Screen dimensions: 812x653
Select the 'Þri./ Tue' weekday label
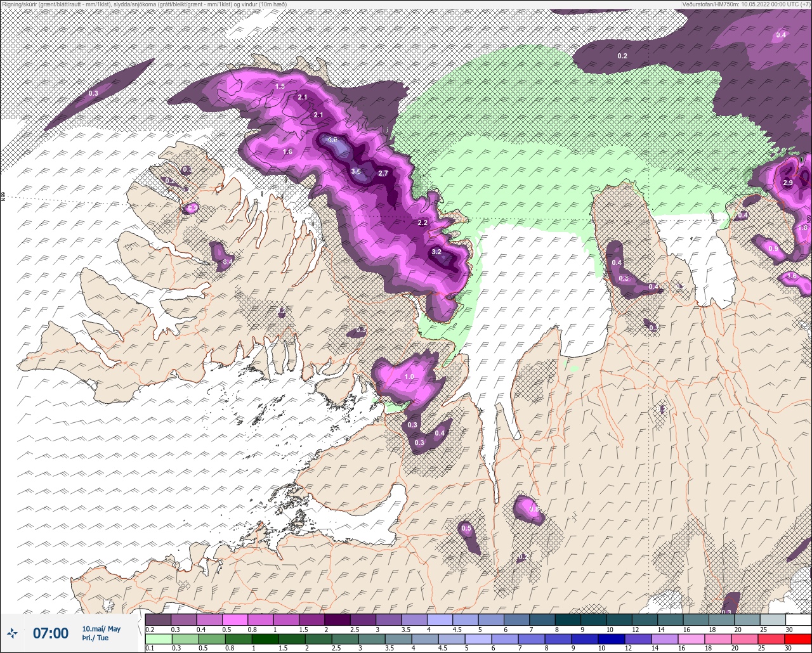[95, 638]
